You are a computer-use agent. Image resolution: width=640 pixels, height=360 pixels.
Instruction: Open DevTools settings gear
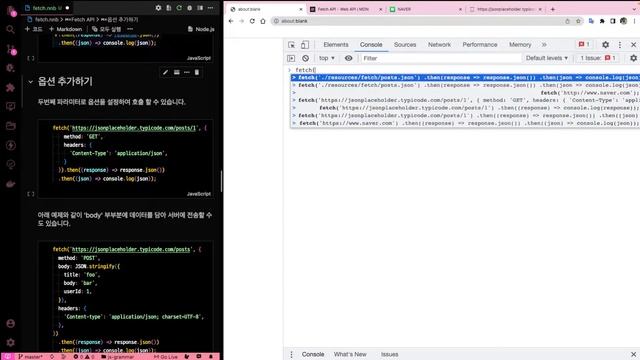605,44
